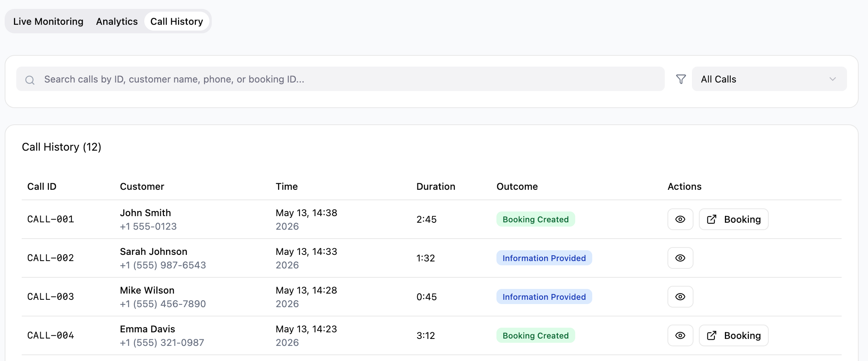View details of call CALL-003
Screen dimensions: 868x361
tap(680, 297)
